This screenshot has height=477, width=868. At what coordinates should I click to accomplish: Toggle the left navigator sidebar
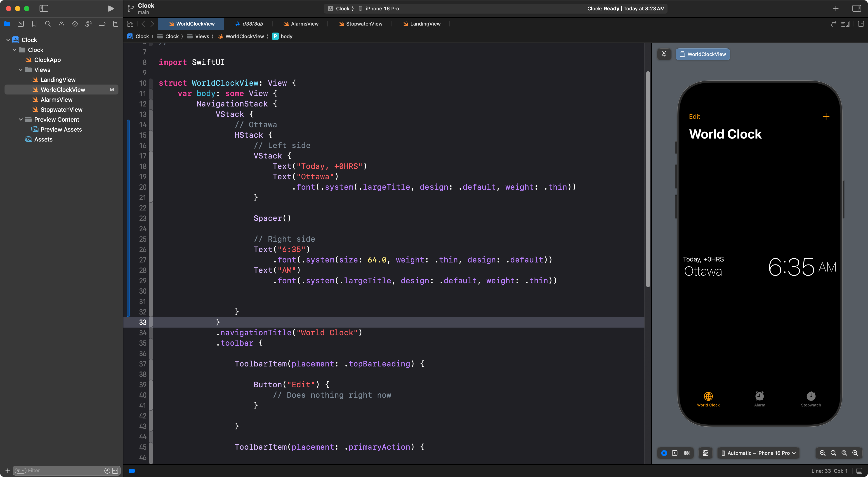(x=44, y=8)
